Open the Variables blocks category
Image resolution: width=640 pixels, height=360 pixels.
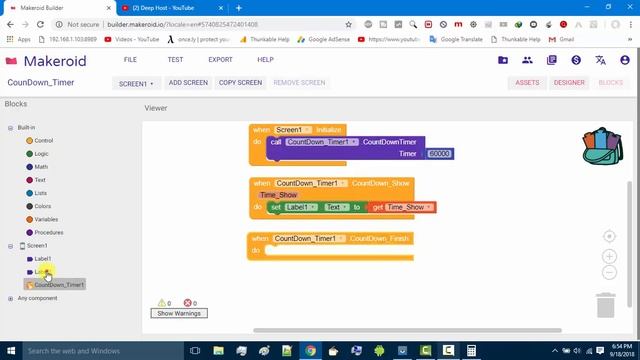[42, 219]
